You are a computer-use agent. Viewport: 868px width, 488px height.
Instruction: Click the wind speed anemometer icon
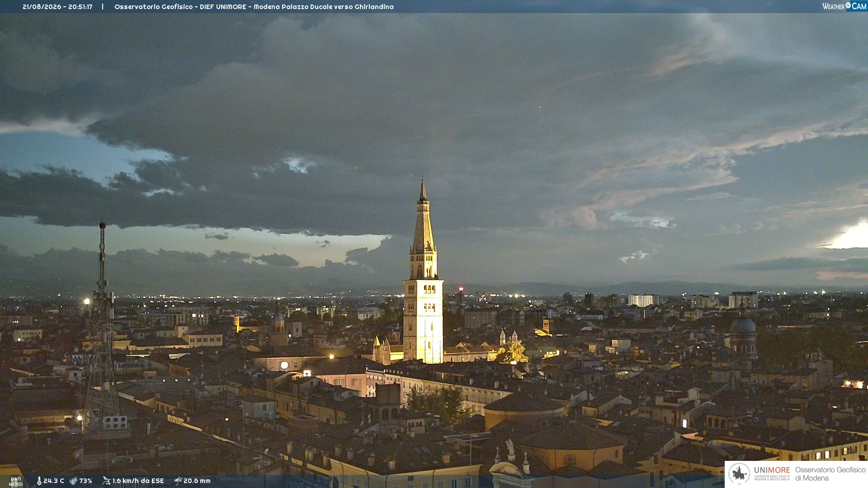106,481
